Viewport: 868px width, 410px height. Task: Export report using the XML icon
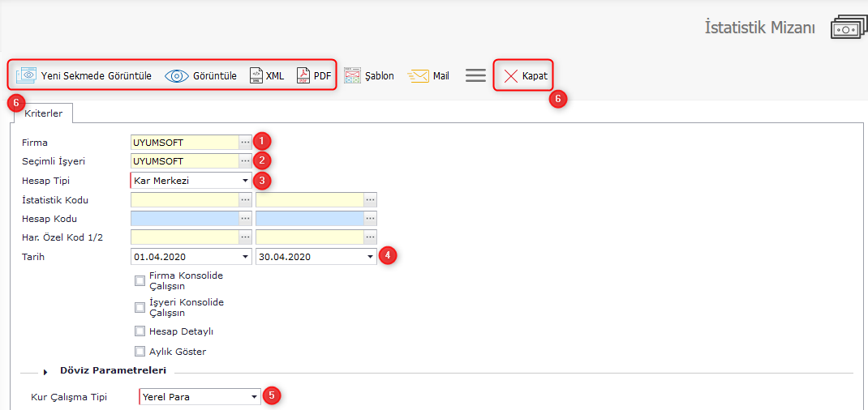[x=256, y=76]
